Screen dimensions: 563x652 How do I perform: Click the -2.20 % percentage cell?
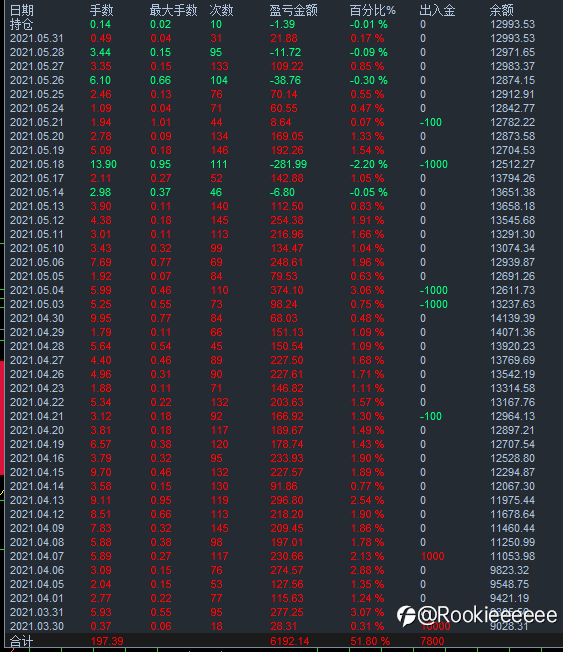[x=368, y=165]
